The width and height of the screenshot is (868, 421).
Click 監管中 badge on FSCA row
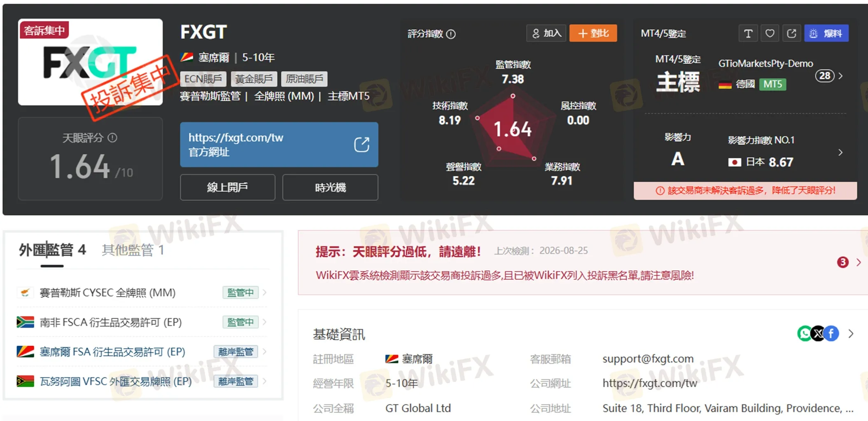coord(240,322)
